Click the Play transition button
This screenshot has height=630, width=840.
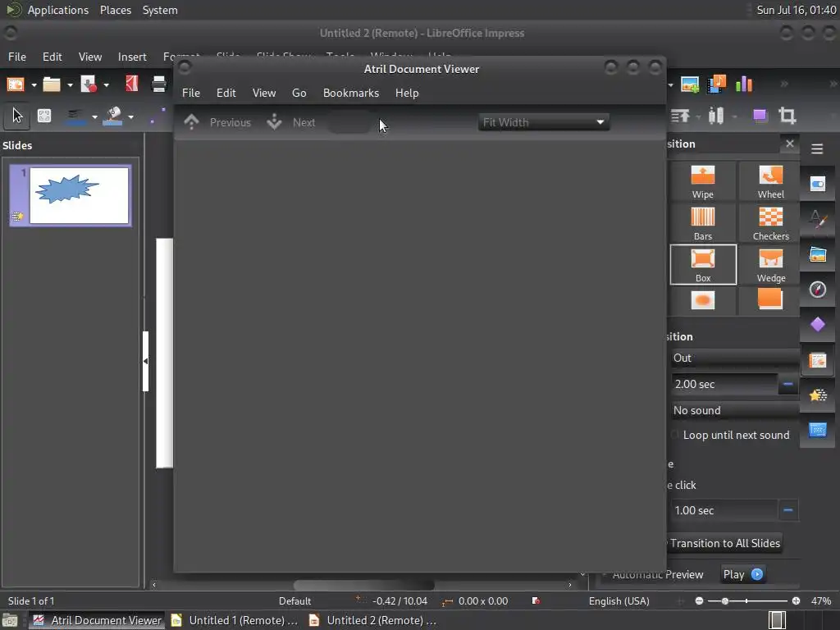point(742,574)
